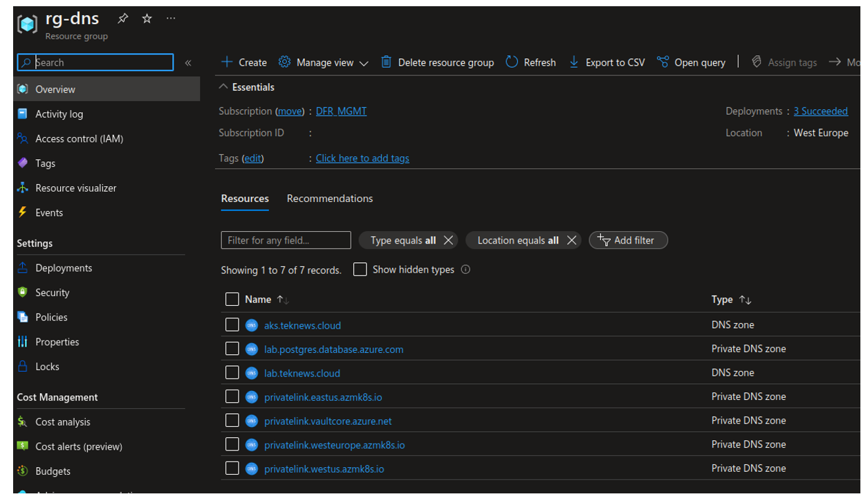
Task: Open the privatelink.westus.azmk8s.io resource
Action: [324, 468]
